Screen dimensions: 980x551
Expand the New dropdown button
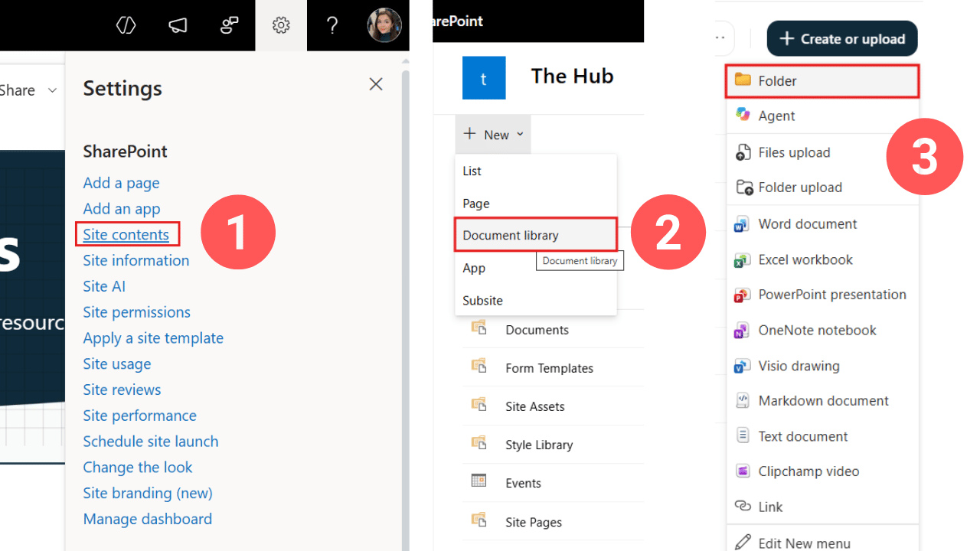[x=493, y=135]
